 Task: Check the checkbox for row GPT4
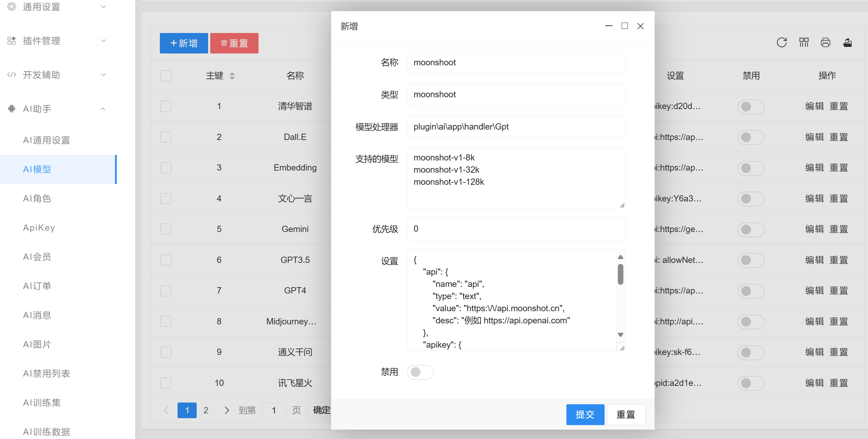(x=166, y=291)
